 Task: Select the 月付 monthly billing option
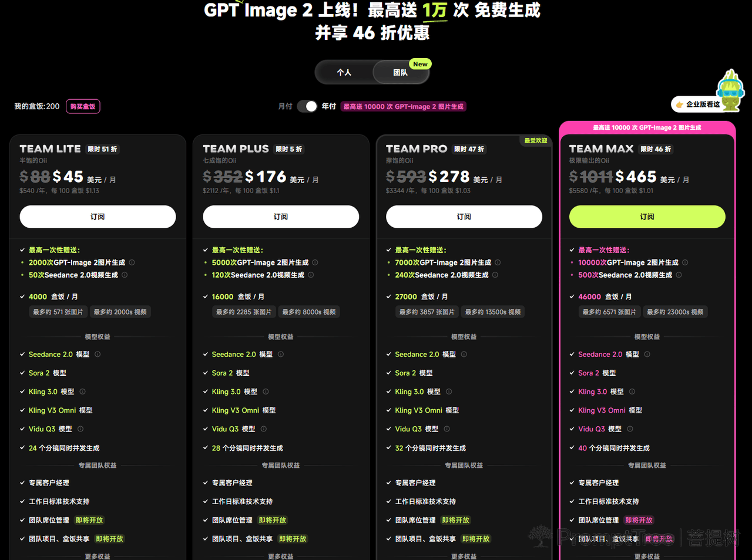click(285, 106)
